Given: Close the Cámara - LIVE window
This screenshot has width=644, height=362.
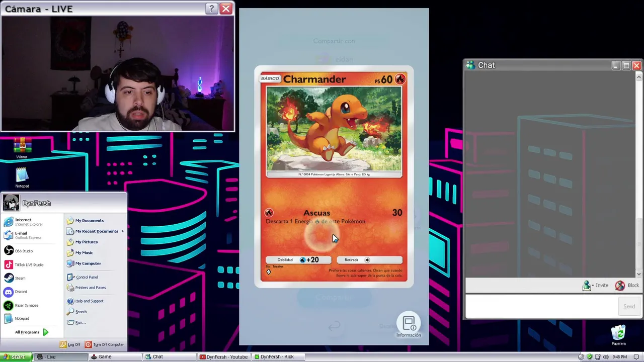Looking at the screenshot, I should point(226,9).
